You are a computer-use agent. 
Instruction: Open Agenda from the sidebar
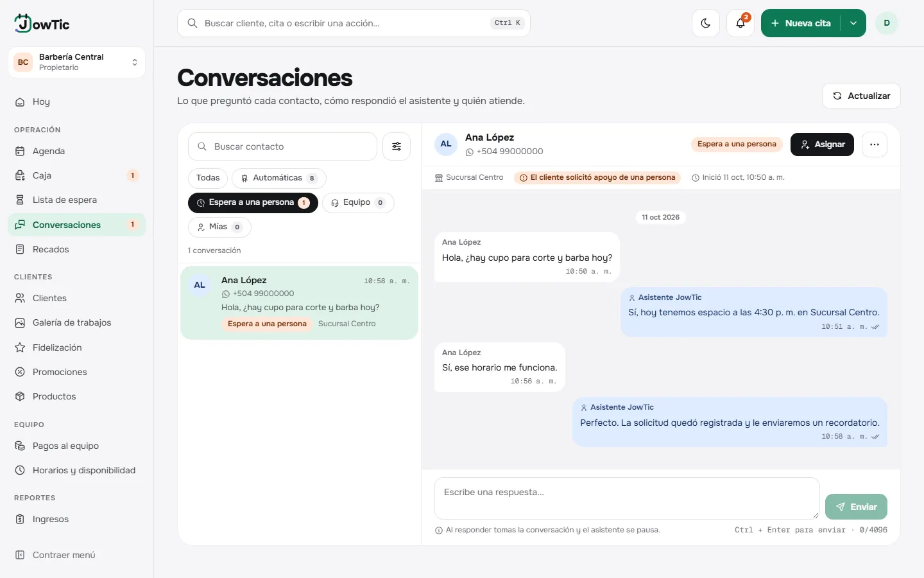click(x=76, y=151)
